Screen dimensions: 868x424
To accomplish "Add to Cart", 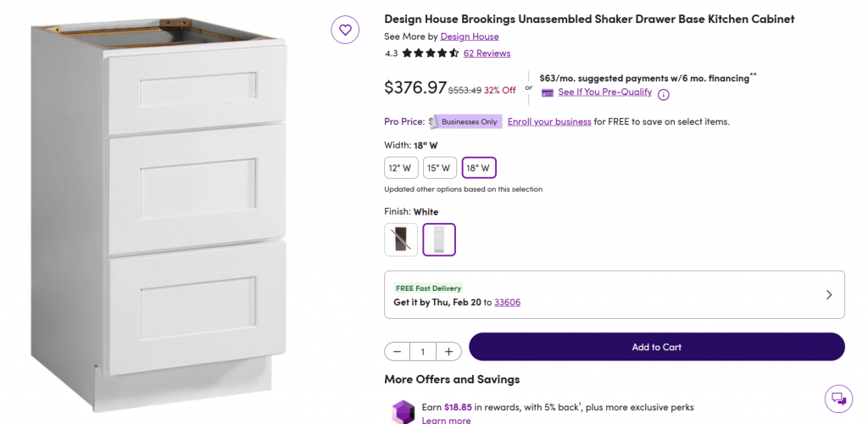I will (x=656, y=347).
